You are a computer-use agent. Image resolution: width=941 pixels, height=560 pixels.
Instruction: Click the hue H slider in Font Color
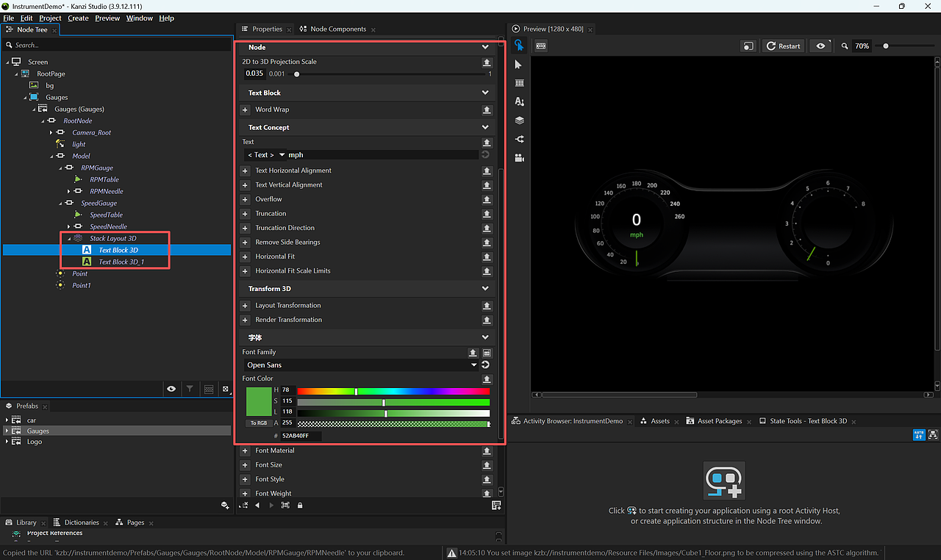click(x=393, y=391)
